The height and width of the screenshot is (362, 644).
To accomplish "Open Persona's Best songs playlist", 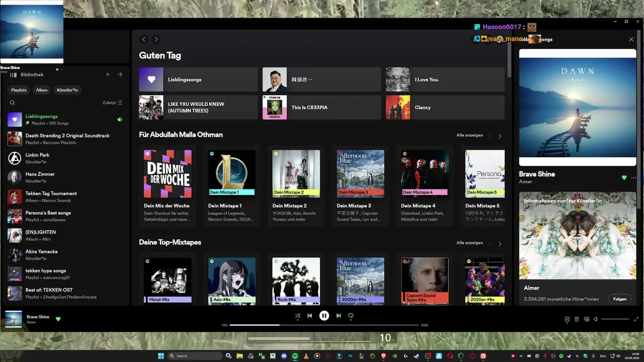I will coord(65,216).
